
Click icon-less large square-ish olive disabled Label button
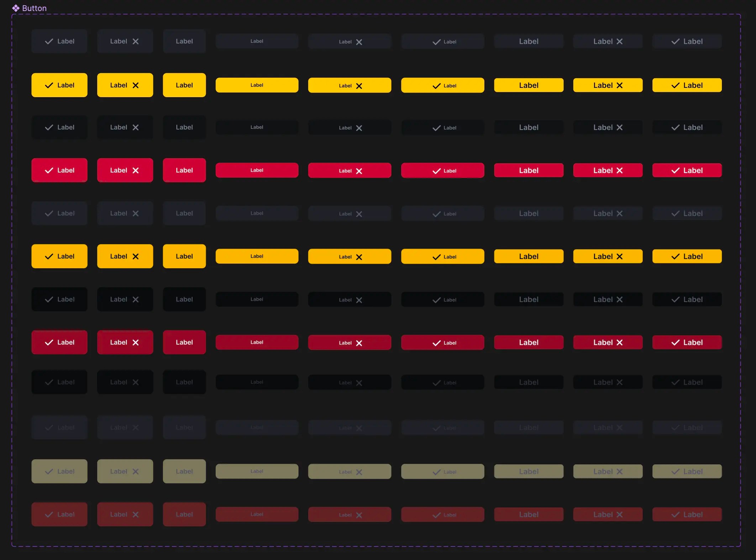[x=184, y=471]
